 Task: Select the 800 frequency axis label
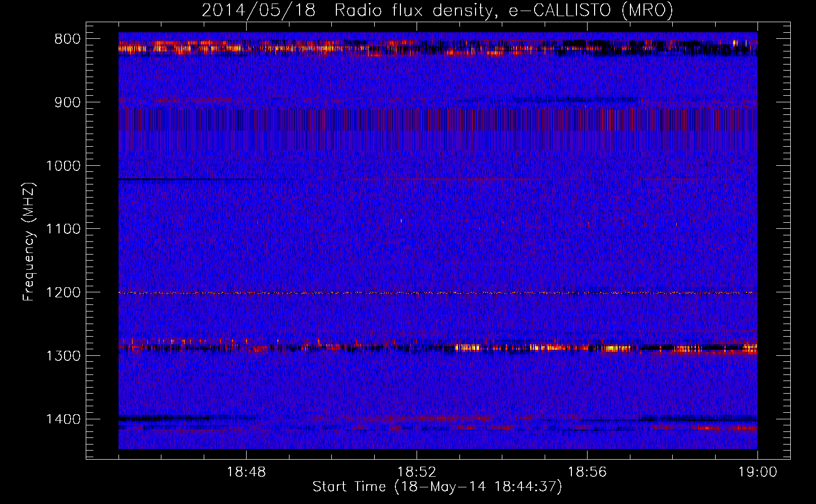[x=68, y=39]
